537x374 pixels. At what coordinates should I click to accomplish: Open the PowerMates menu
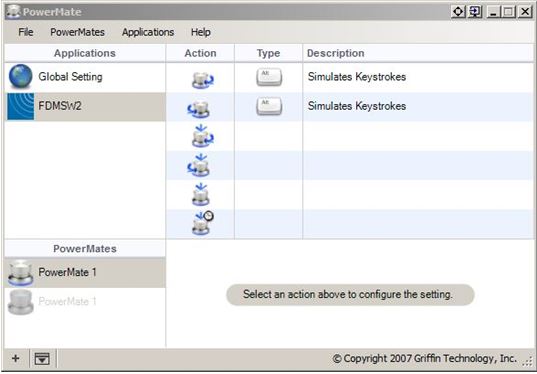(77, 32)
